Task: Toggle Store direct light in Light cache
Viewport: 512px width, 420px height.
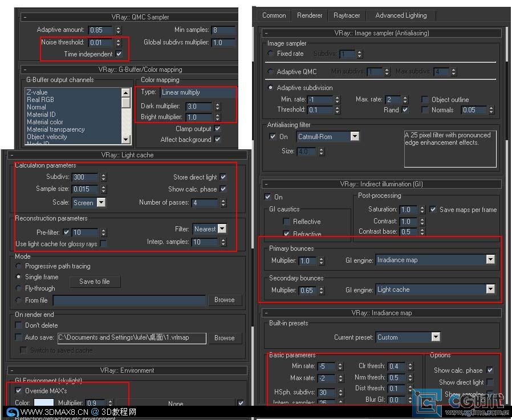Action: 224,177
